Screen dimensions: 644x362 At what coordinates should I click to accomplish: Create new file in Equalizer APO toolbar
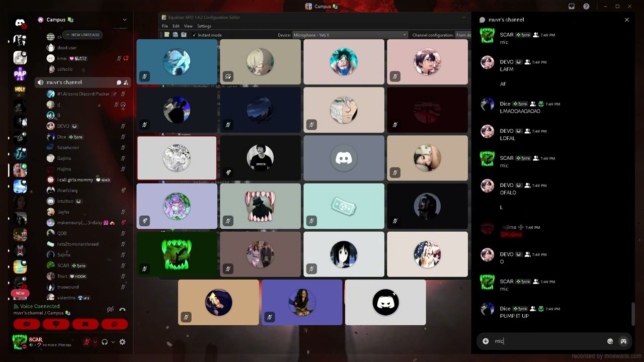pyautogui.click(x=167, y=35)
